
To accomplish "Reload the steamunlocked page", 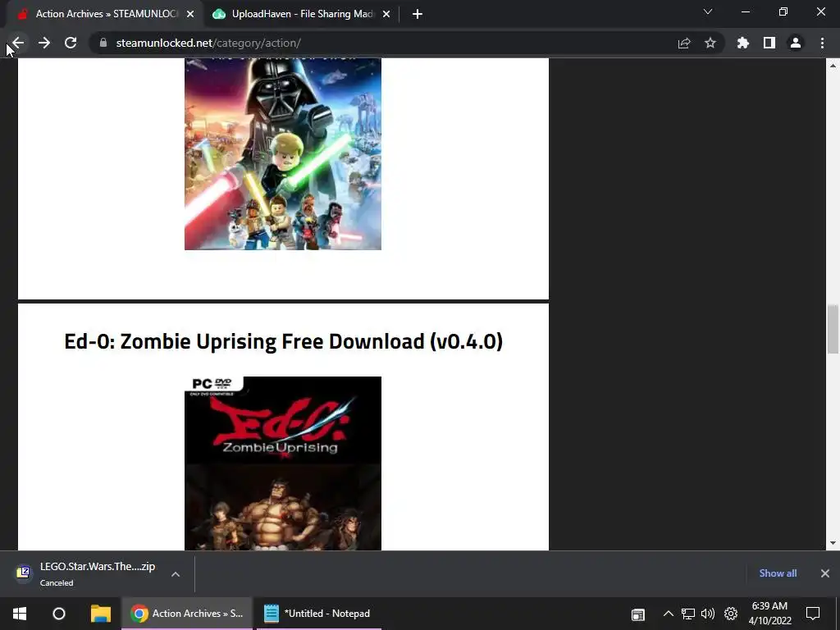I will (x=71, y=43).
